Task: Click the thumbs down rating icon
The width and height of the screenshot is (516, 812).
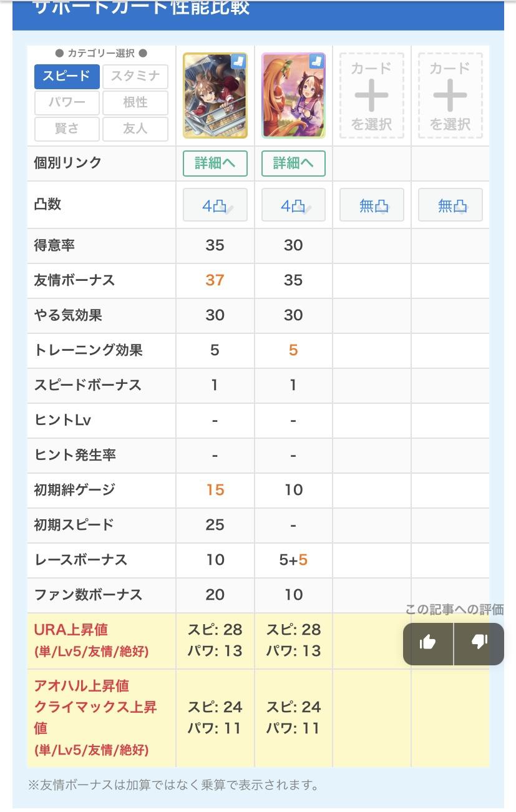Action: pyautogui.click(x=479, y=642)
